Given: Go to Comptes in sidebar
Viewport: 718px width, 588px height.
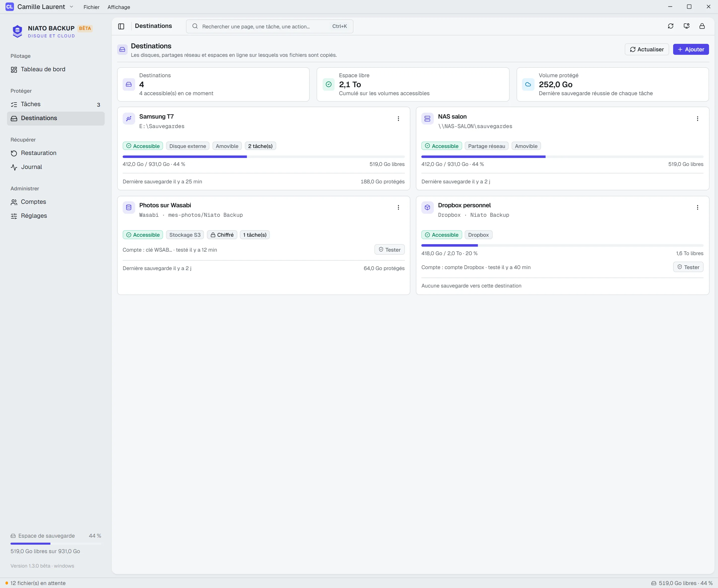Looking at the screenshot, I should (x=56, y=202).
